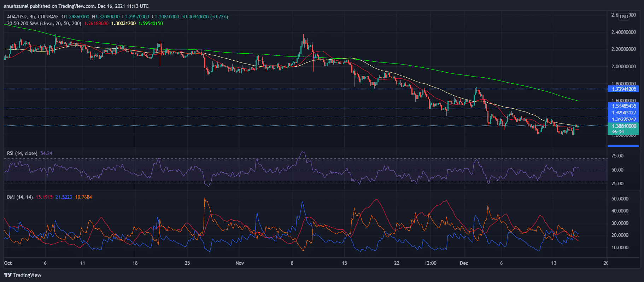Click the TradingView logo icon
The height and width of the screenshot is (282, 644).
point(7,275)
